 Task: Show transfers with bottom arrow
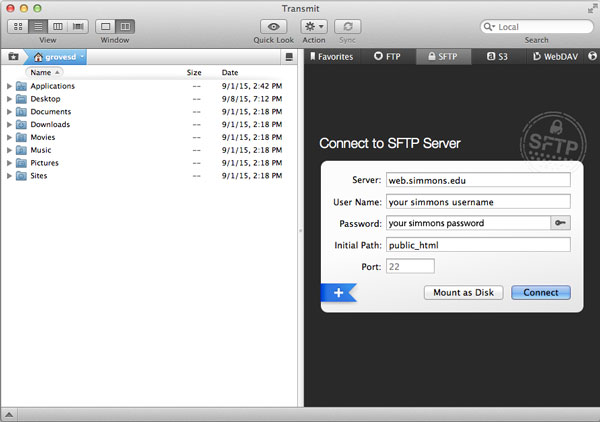point(9,415)
